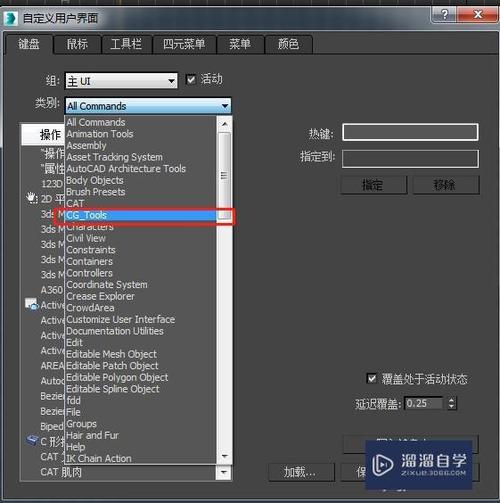The height and width of the screenshot is (503, 500).
Task: Click the 操作 column header
Action: coord(43,135)
